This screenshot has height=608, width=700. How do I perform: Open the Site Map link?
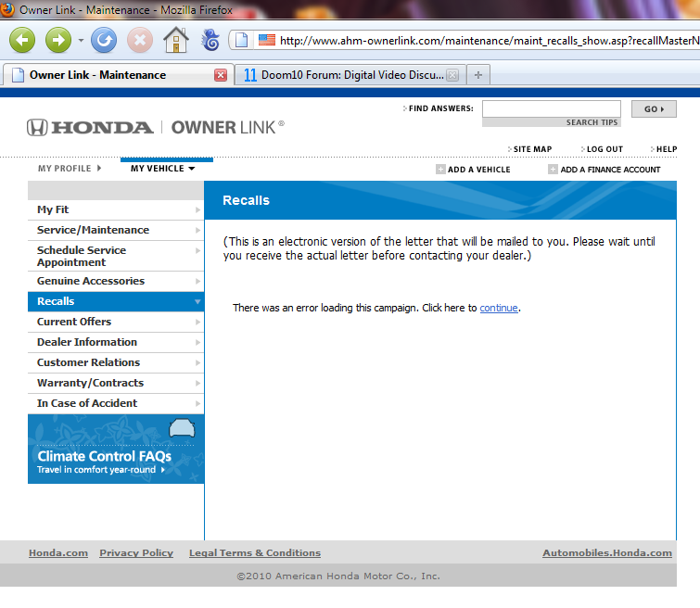(x=532, y=149)
